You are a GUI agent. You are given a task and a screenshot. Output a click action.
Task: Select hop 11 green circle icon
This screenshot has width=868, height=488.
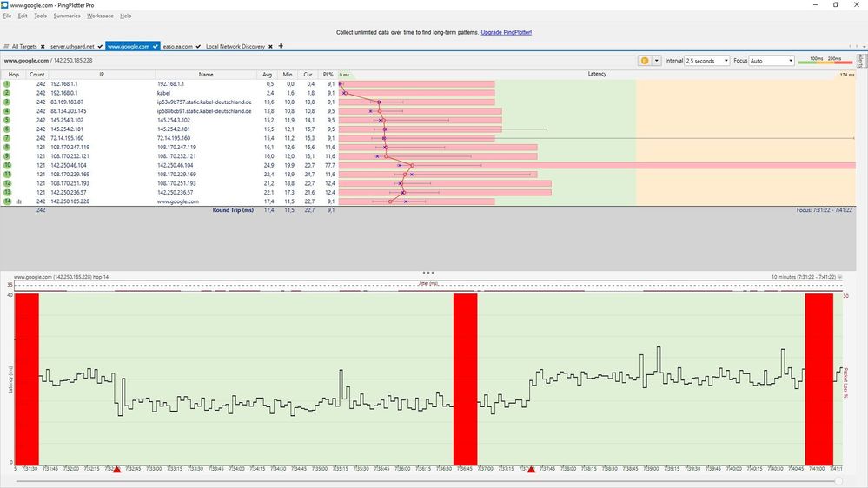pos(7,175)
